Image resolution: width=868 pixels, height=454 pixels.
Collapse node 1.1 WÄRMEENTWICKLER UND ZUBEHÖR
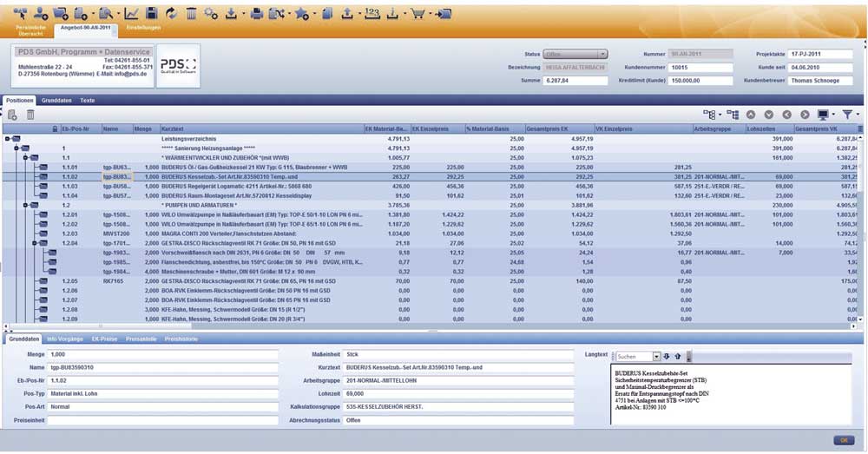25,158
